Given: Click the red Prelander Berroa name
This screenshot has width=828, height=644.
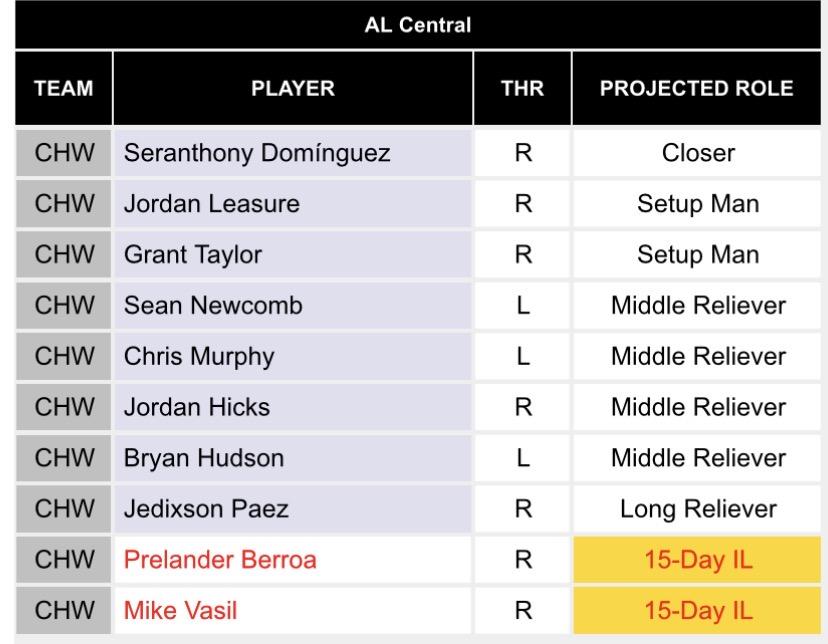Looking at the screenshot, I should pos(220,560).
